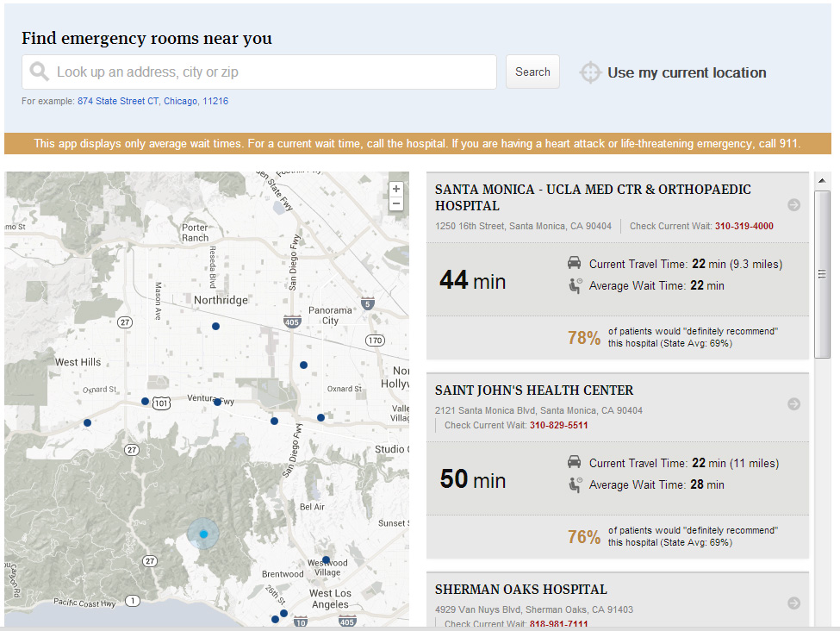Select the Chicago example link
Screen dimensions: 840x631
pyautogui.click(x=180, y=101)
